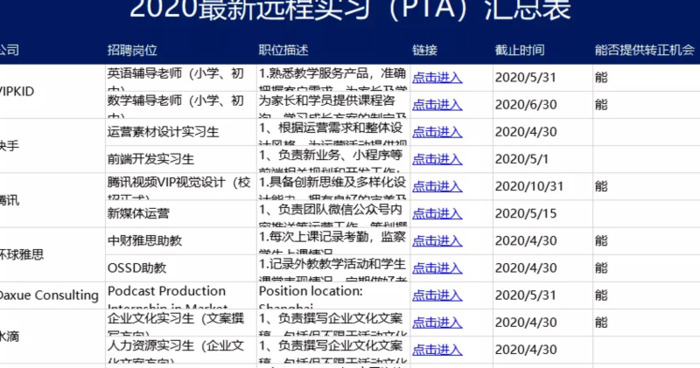700x368 pixels.
Task: Click the Position location description cell
Action: coord(333,296)
